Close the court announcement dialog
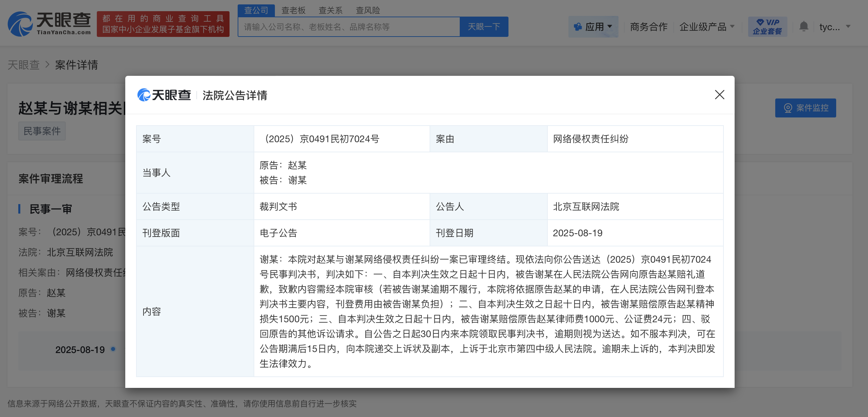The height and width of the screenshot is (417, 868). pos(719,95)
